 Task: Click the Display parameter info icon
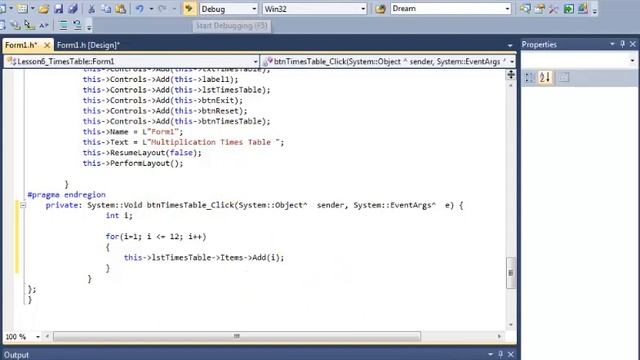coord(16,26)
